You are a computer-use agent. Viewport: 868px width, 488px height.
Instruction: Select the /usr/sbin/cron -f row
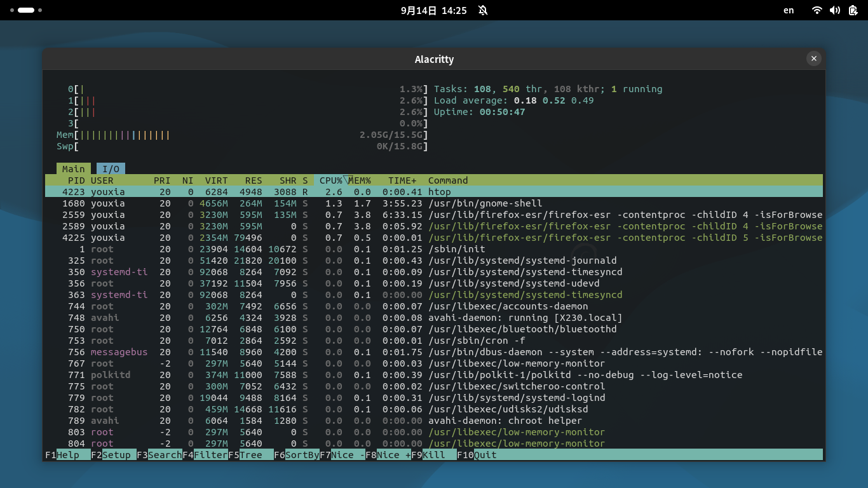click(434, 341)
